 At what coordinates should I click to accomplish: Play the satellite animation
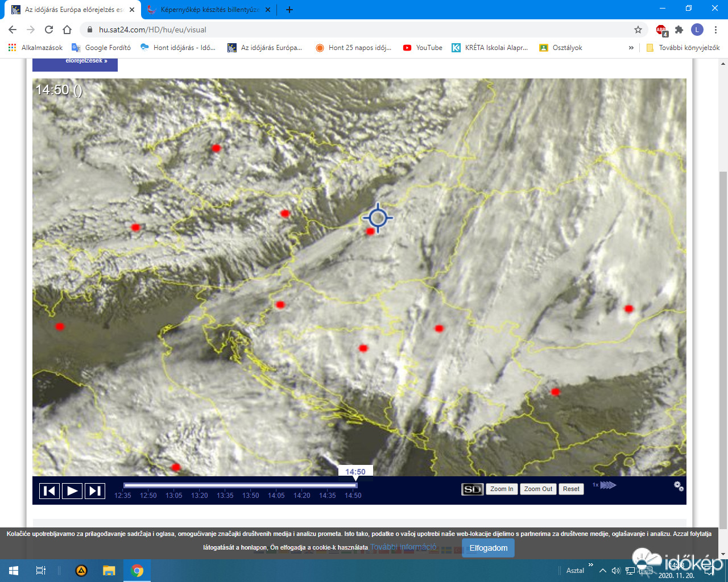(72, 490)
